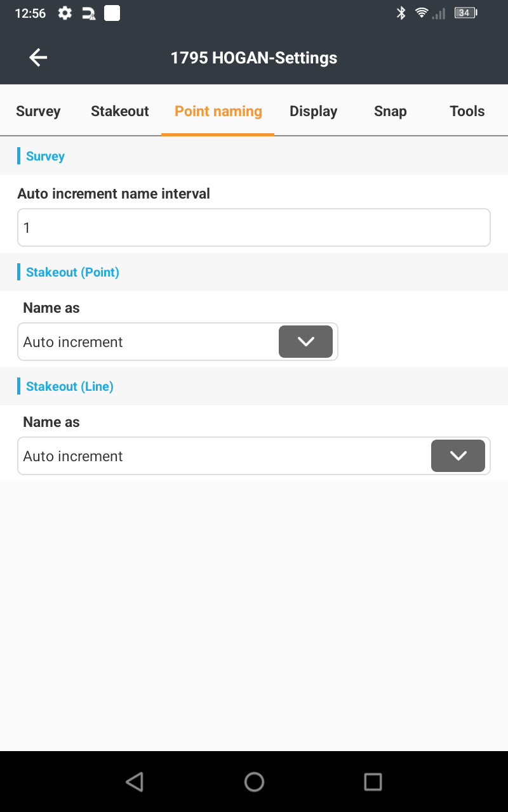Image resolution: width=508 pixels, height=812 pixels.
Task: Tap the Bluetooth status icon
Action: (401, 13)
